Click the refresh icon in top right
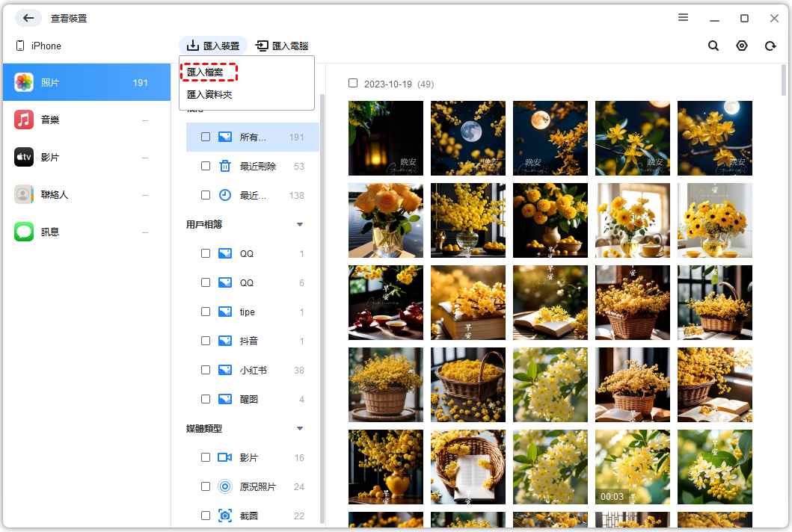 point(770,46)
